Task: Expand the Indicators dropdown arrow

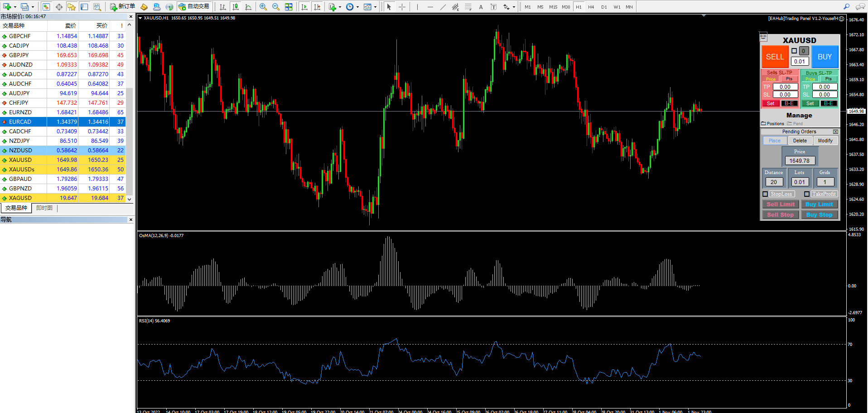Action: (x=340, y=7)
